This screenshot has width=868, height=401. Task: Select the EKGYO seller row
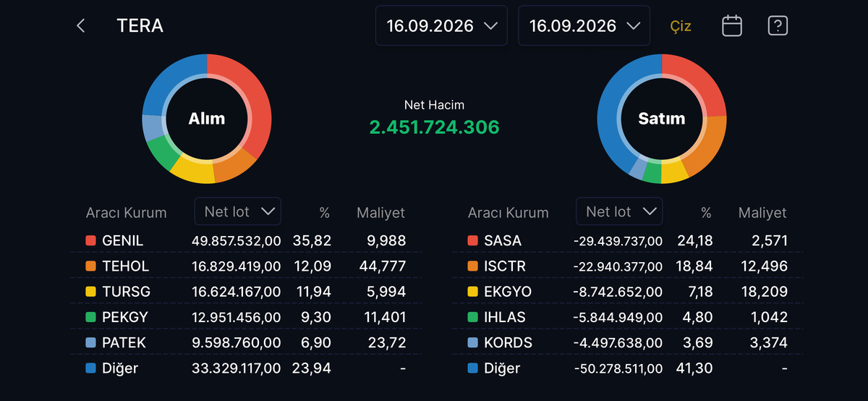(x=628, y=292)
